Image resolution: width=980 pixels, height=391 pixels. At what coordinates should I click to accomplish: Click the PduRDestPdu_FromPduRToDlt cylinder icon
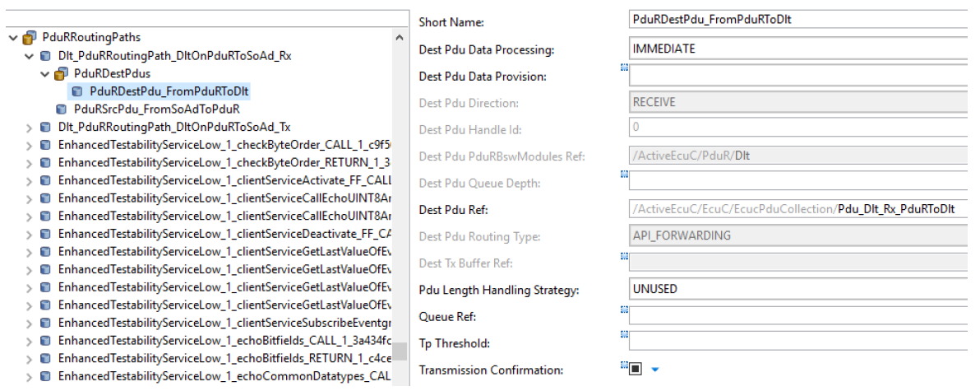coord(77,91)
